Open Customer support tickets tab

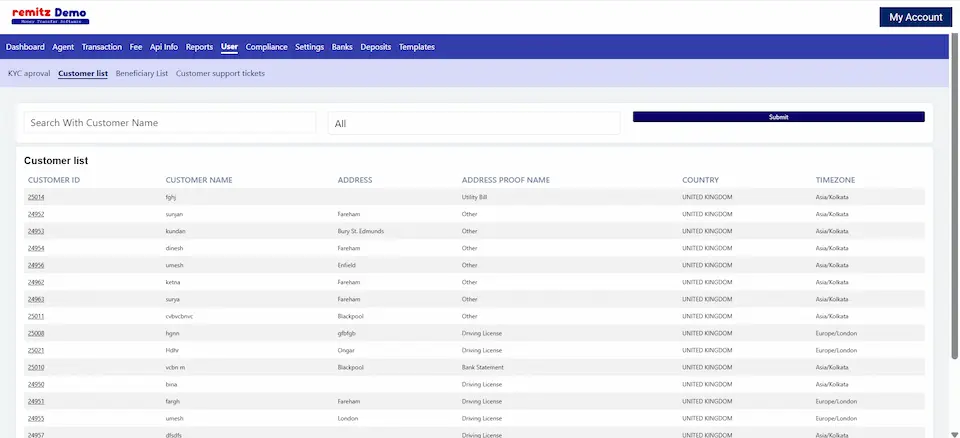point(220,74)
